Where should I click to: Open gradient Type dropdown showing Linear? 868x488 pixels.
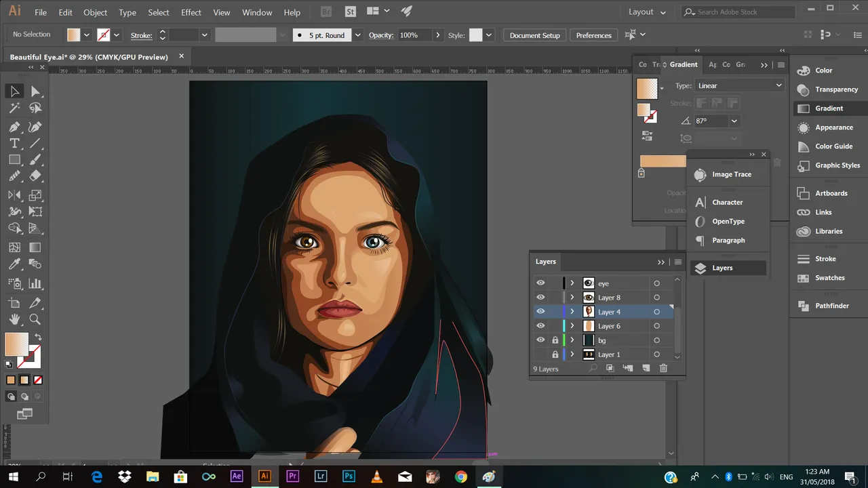coord(739,85)
